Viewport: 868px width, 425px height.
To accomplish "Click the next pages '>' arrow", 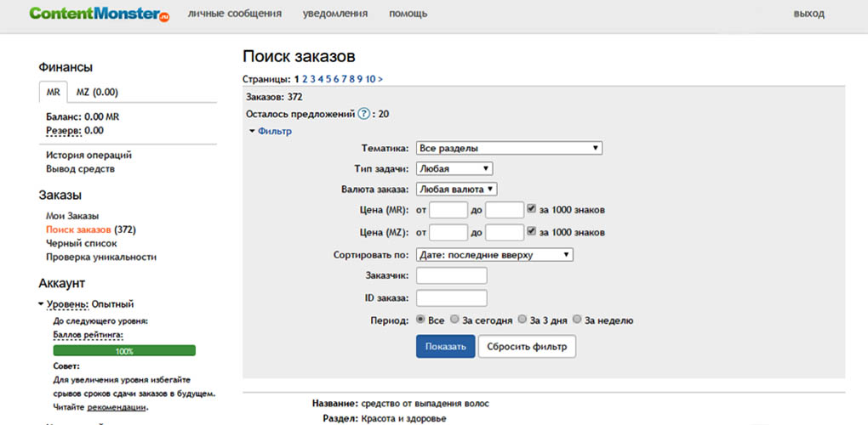I will 380,79.
